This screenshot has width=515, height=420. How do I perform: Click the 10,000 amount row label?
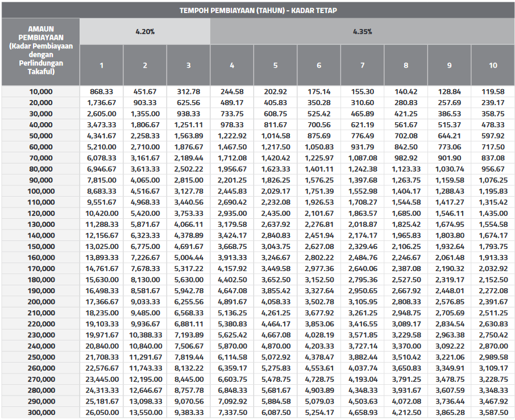pos(40,92)
